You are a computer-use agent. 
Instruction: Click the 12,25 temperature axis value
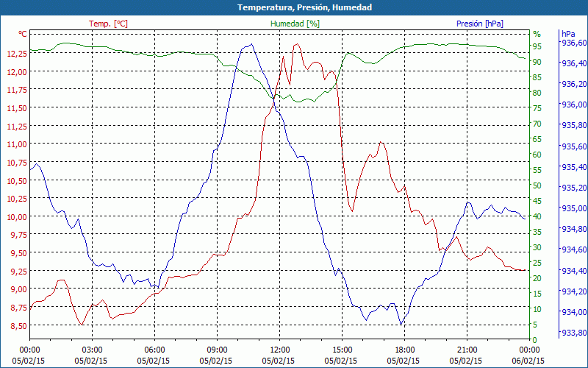pos(17,53)
